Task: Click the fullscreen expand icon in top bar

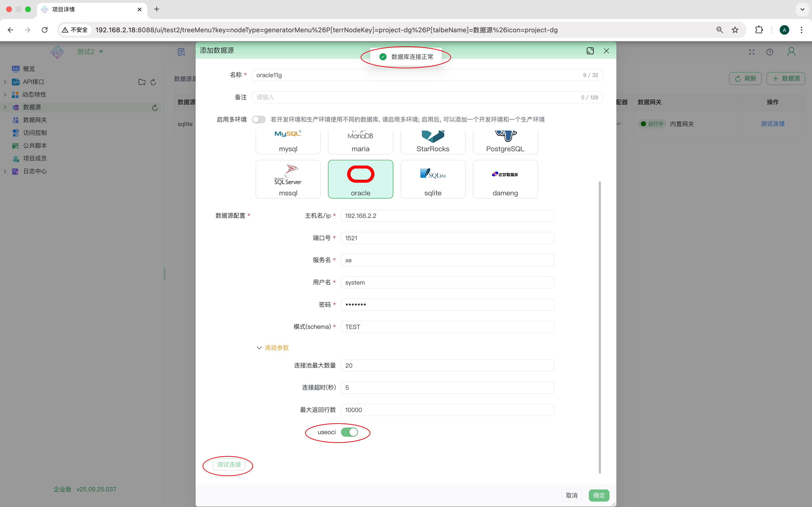Action: 751,52
